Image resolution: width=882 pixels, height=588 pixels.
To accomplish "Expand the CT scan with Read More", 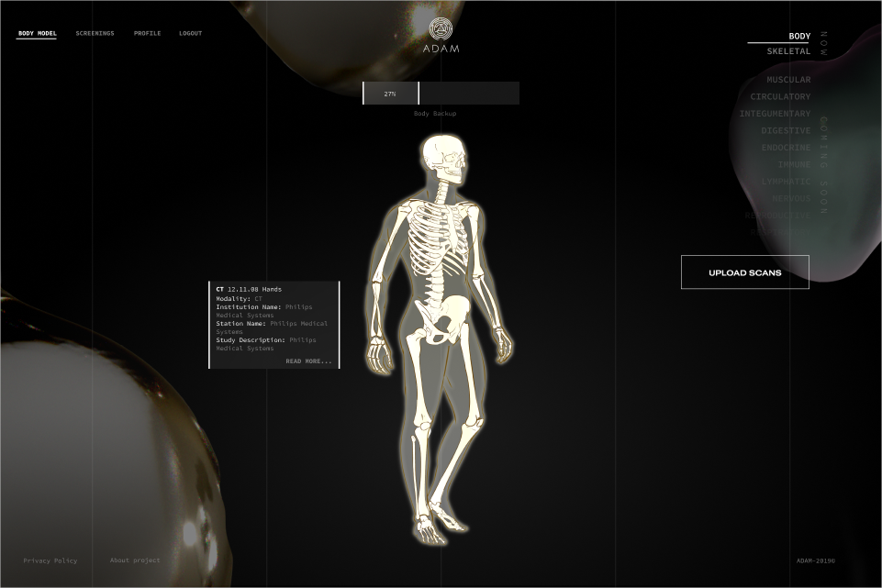I will click(x=308, y=361).
